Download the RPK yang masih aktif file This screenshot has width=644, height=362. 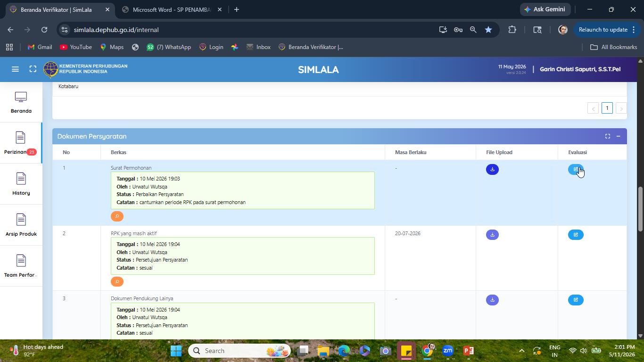tap(492, 235)
